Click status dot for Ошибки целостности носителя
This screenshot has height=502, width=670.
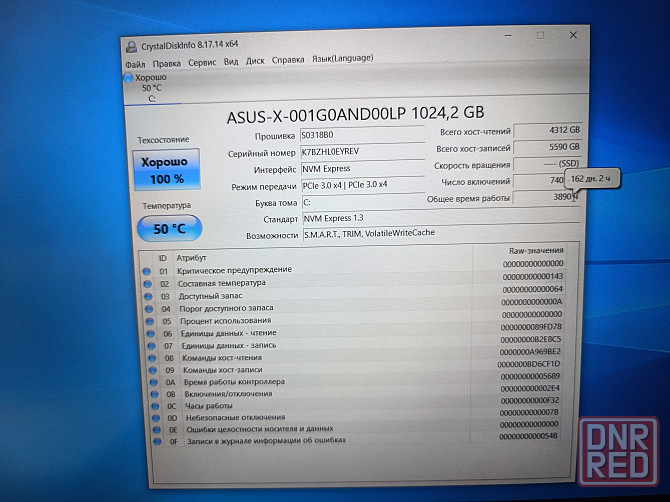click(157, 430)
